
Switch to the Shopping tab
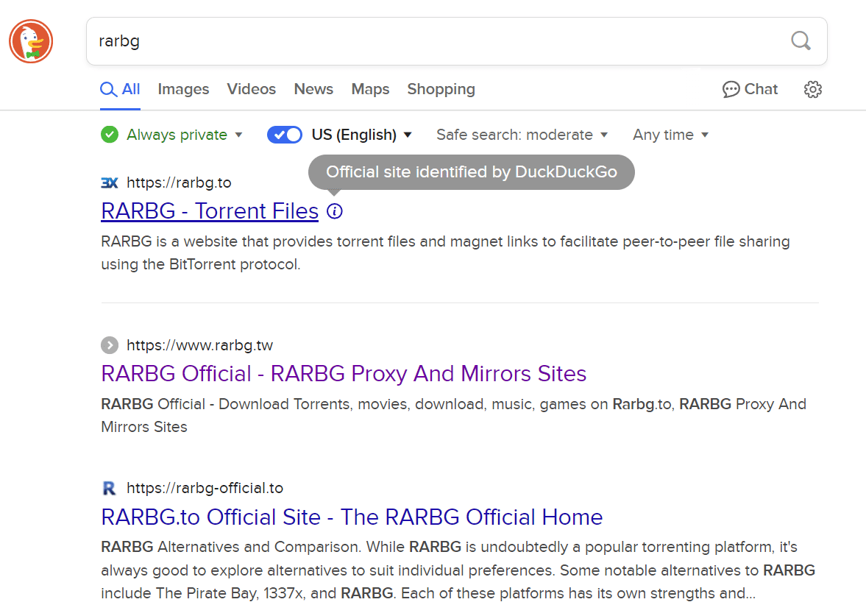[x=441, y=90]
